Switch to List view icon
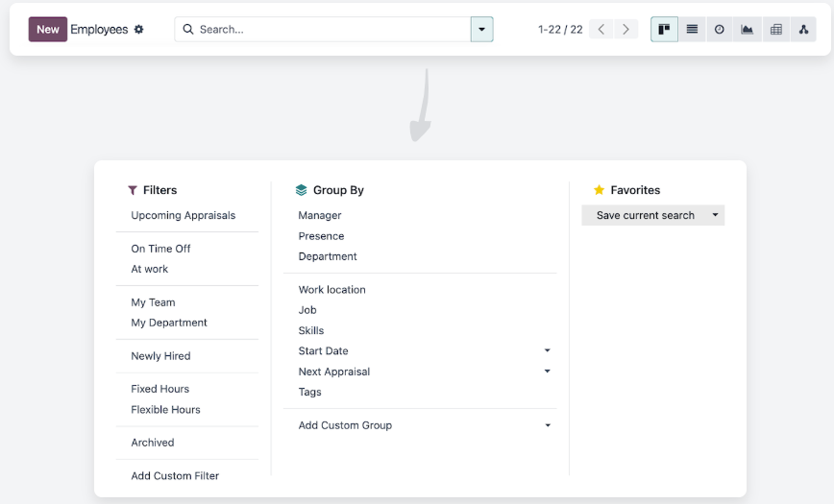The image size is (834, 504). pyautogui.click(x=692, y=30)
